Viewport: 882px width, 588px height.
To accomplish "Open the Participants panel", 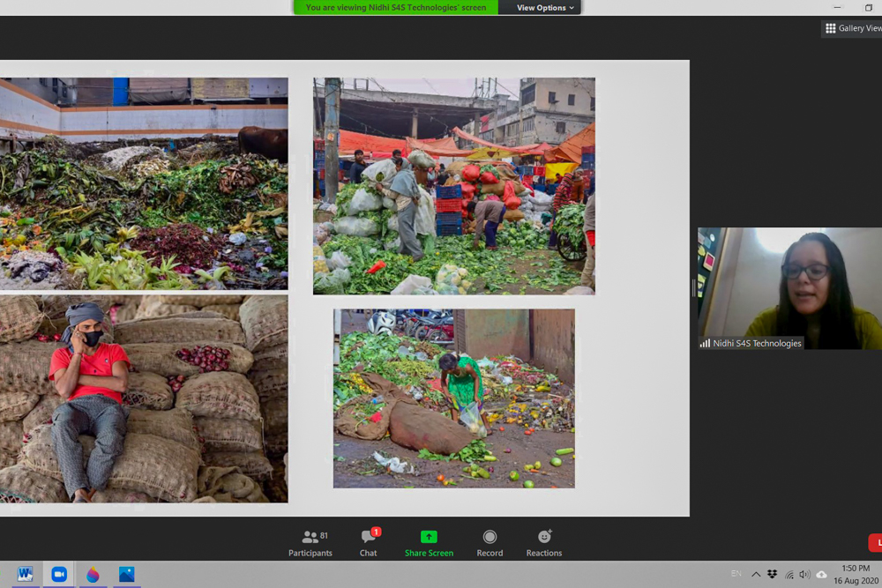I will point(310,543).
